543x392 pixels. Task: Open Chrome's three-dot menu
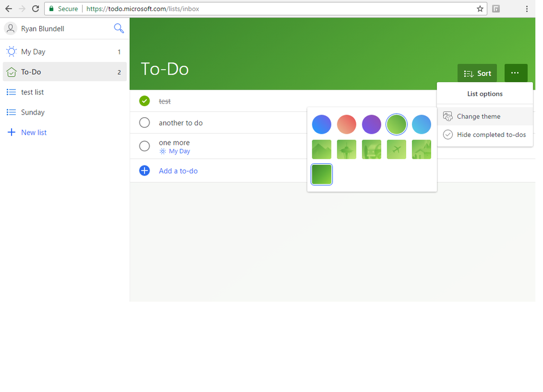527,9
